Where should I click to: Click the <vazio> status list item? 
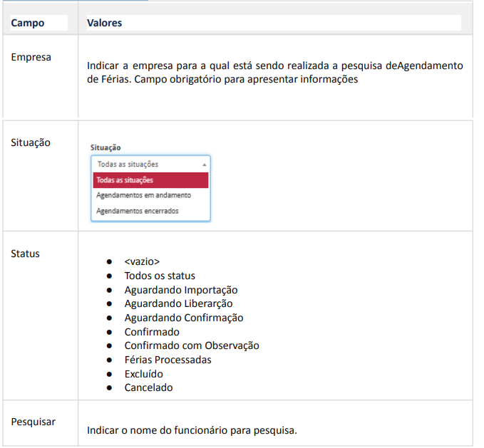(x=142, y=261)
